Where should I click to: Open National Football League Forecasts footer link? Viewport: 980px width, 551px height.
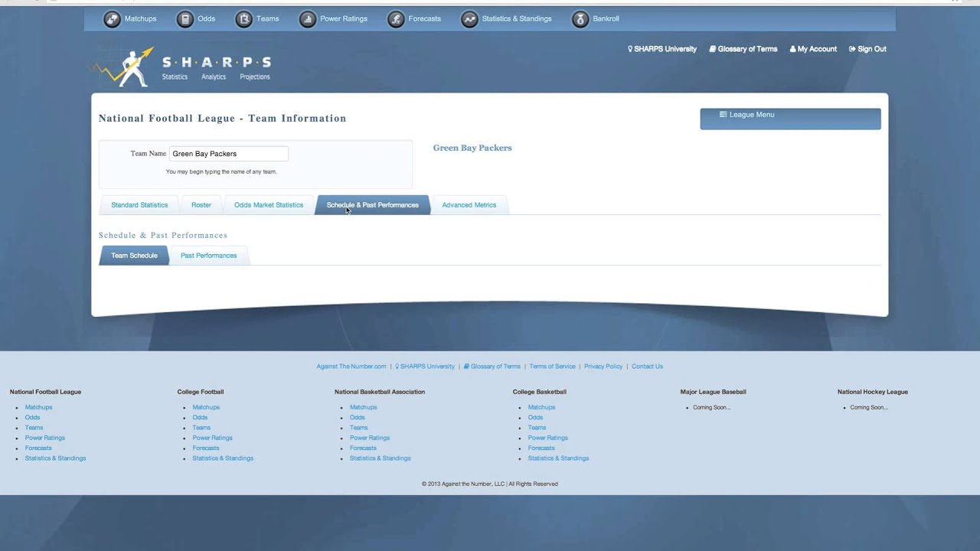[x=38, y=448]
